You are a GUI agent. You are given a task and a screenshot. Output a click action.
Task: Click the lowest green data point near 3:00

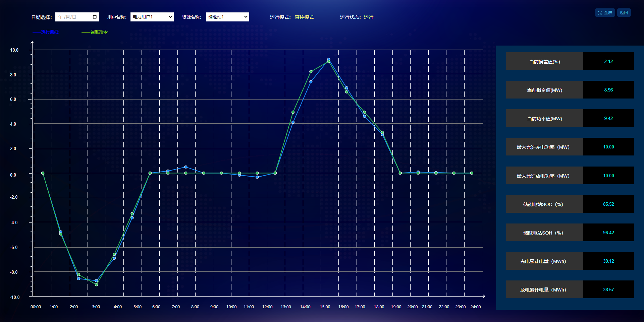[97, 285]
